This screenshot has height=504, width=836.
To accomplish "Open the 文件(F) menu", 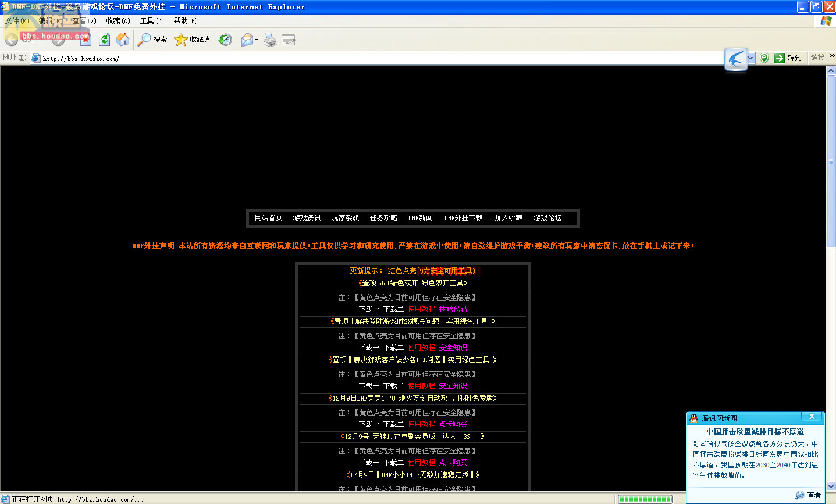I will click(17, 21).
